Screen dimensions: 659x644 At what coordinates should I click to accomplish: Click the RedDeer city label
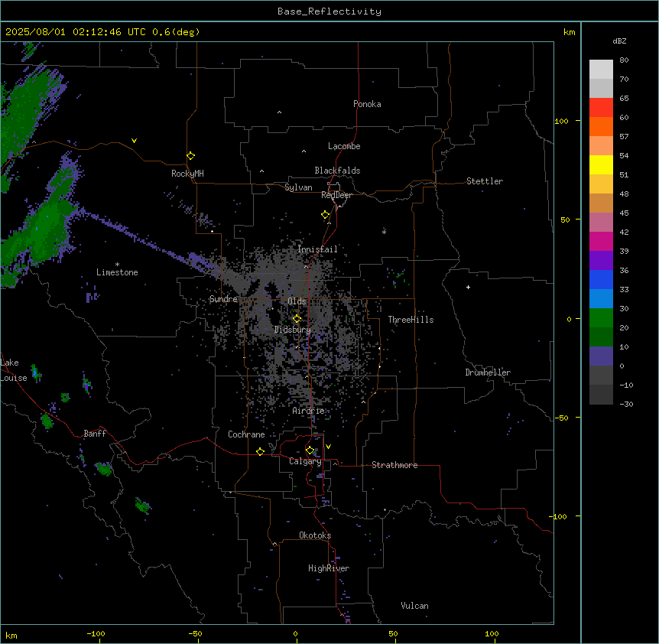tap(336, 195)
